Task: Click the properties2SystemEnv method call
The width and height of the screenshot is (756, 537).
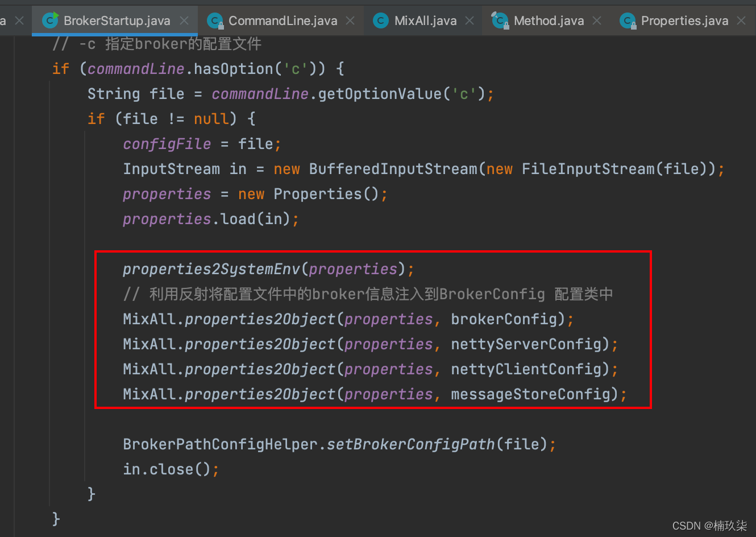Action: 211,269
